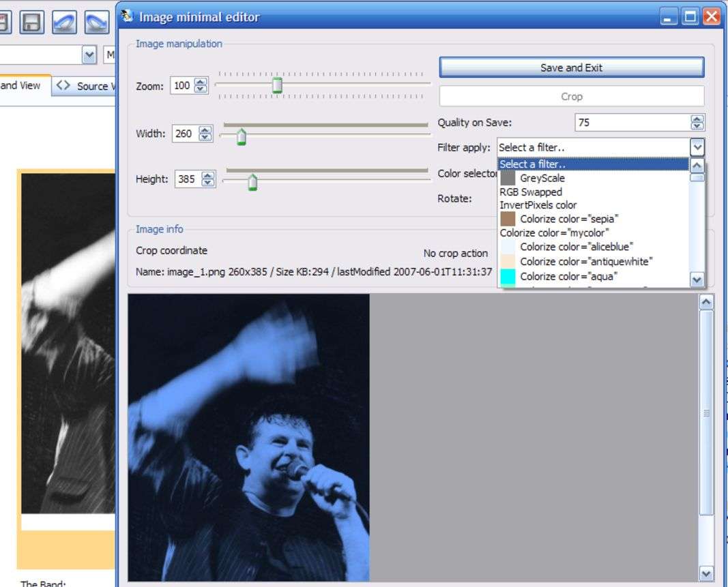
Task: Click the Zoom slider handle
Action: 277,85
